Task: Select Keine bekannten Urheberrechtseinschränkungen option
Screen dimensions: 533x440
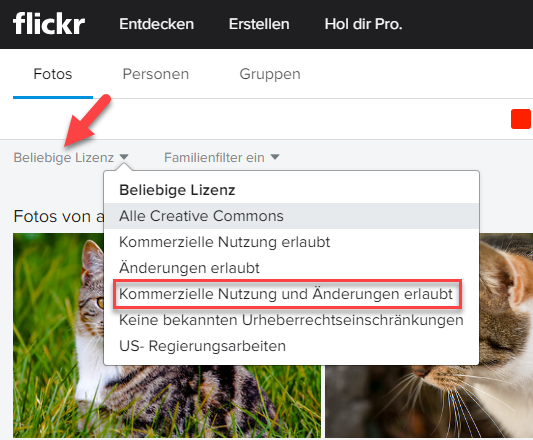Action: [x=291, y=320]
